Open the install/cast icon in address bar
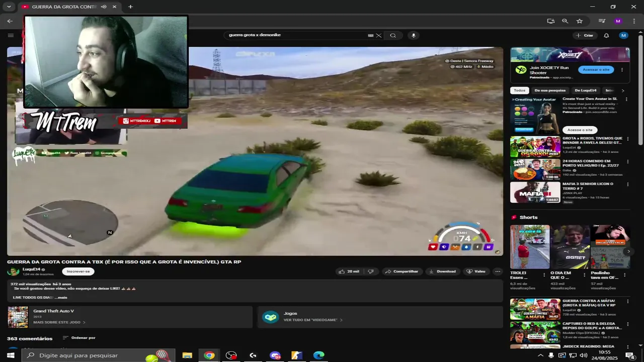Image resolution: width=644 pixels, height=362 pixels. click(x=551, y=21)
